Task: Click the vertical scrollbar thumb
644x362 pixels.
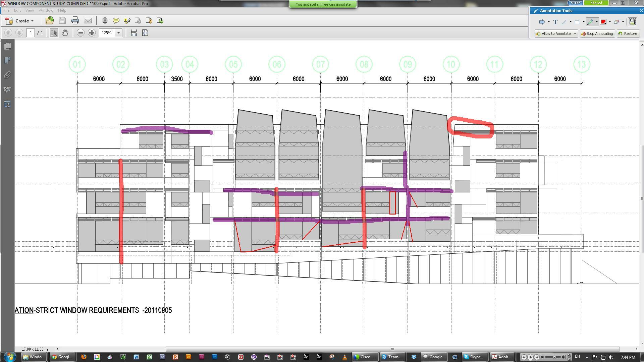Action: [642, 199]
